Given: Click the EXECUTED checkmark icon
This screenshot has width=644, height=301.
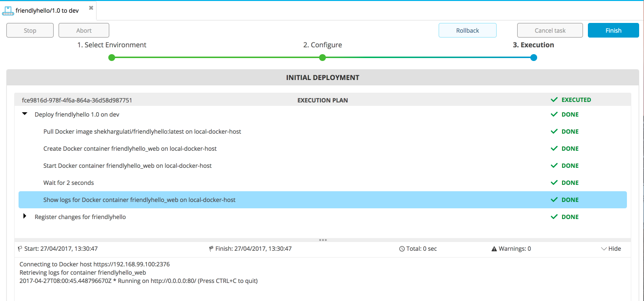Looking at the screenshot, I should pos(554,100).
